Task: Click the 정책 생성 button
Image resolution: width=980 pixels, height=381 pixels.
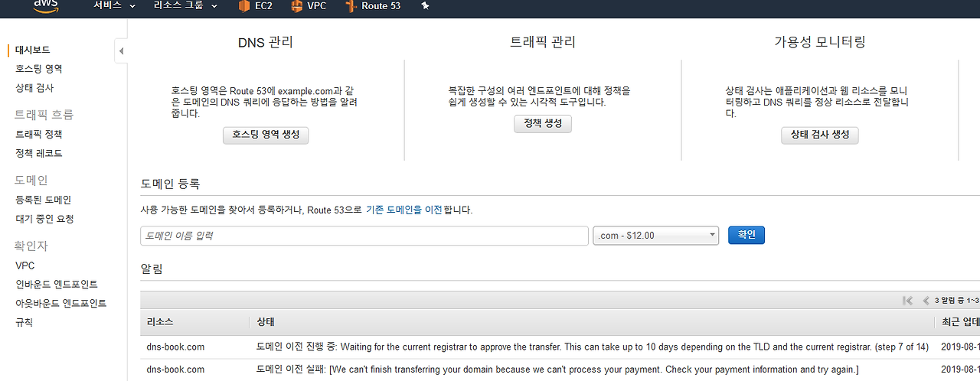Action: point(543,124)
